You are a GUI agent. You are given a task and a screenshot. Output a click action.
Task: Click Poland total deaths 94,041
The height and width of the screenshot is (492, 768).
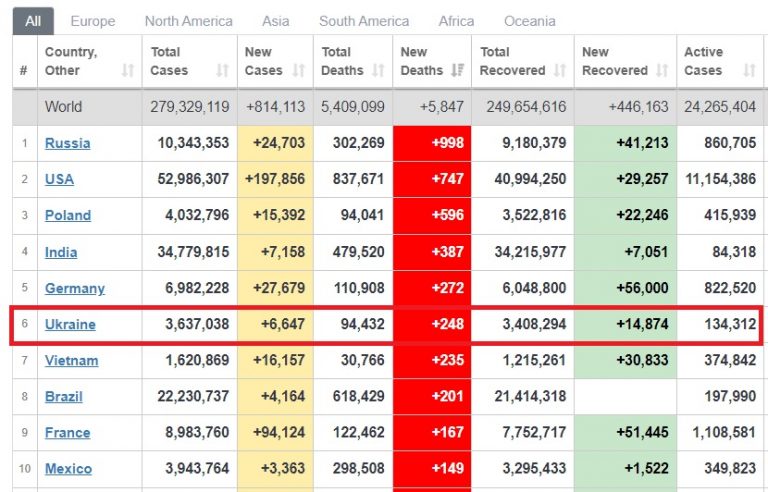coord(362,216)
